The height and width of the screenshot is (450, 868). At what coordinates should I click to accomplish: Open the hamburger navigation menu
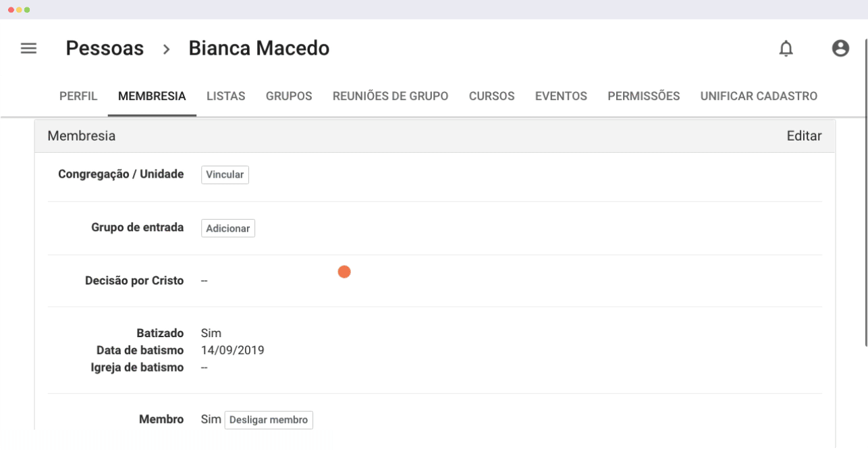click(28, 49)
